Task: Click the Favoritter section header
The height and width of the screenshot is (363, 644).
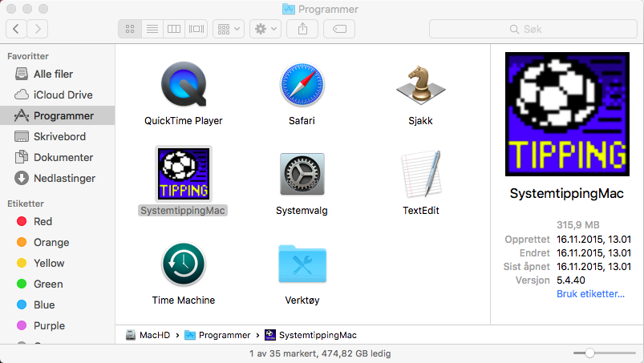Action: coord(28,56)
